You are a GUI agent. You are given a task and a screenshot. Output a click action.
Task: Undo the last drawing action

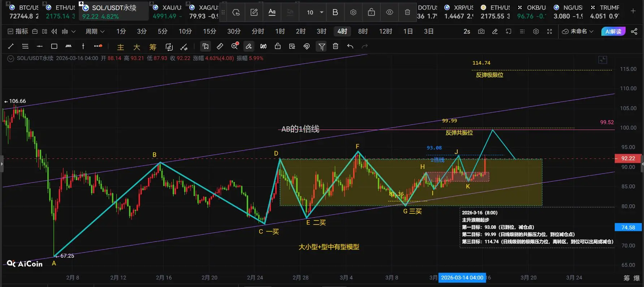[x=350, y=46]
